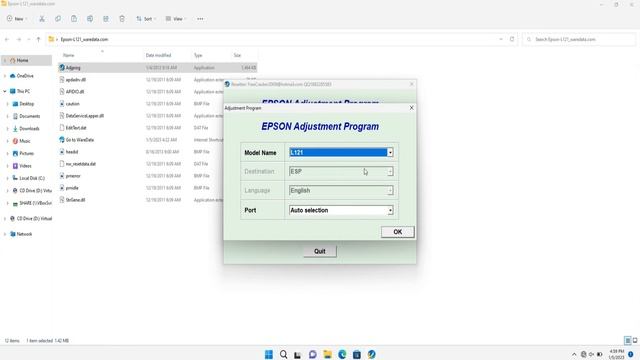Click OK in the Adjustment Program dialog
640x360 pixels.
pyautogui.click(x=398, y=232)
